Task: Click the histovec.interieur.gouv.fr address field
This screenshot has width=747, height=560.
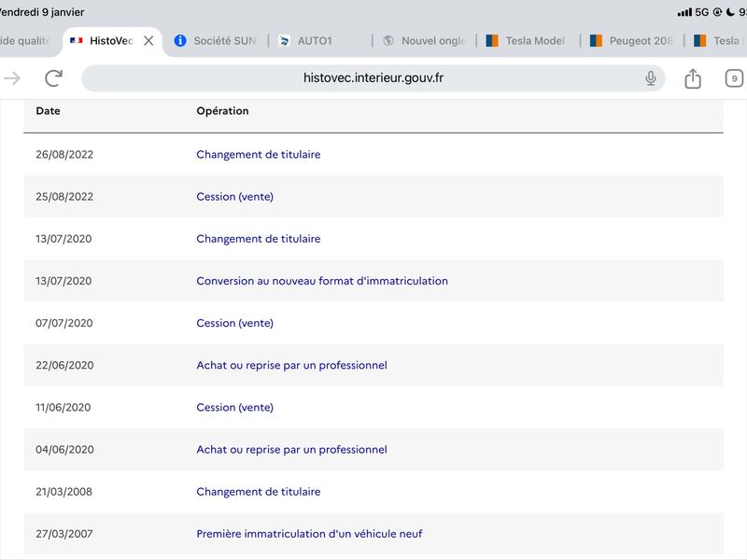Action: click(x=373, y=78)
